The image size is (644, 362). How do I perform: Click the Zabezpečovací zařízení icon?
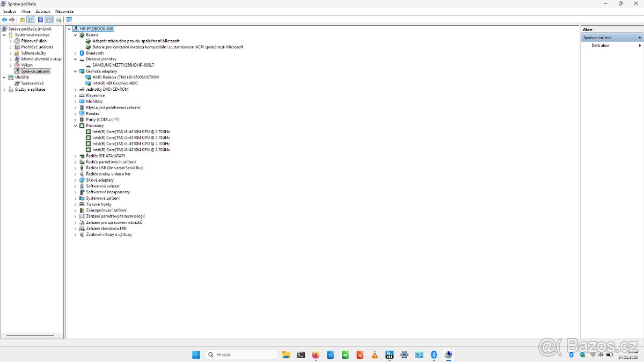82,210
